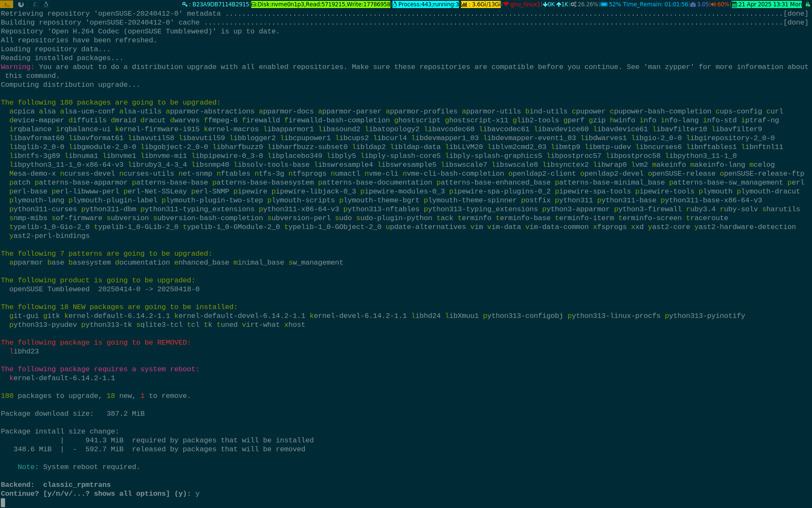The width and height of the screenshot is (812, 508).
Task: Click the download size 387.2 MiB value
Action: [126, 414]
